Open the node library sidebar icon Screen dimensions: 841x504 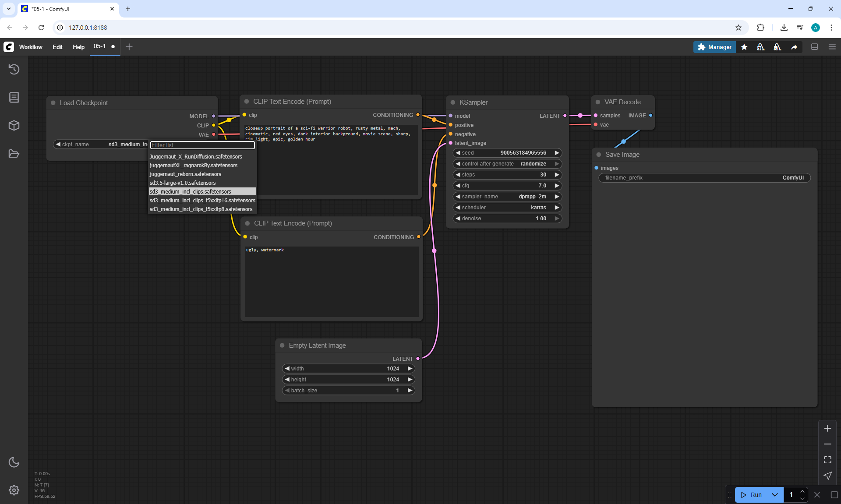(x=14, y=97)
